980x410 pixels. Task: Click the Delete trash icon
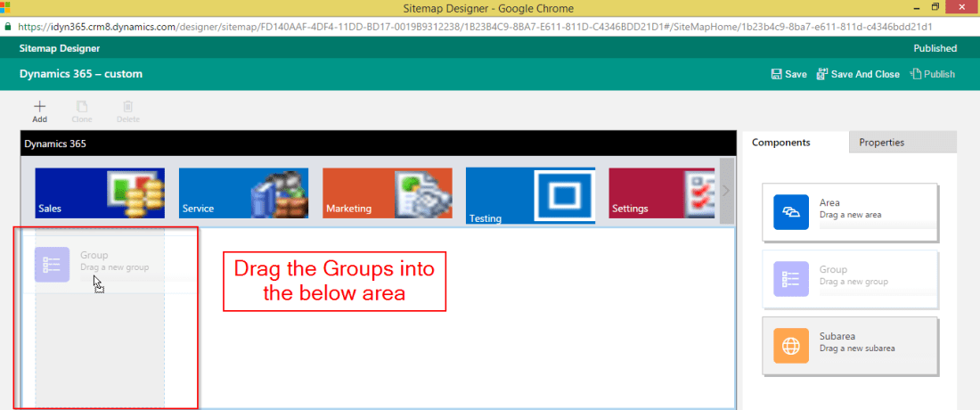coord(127,106)
